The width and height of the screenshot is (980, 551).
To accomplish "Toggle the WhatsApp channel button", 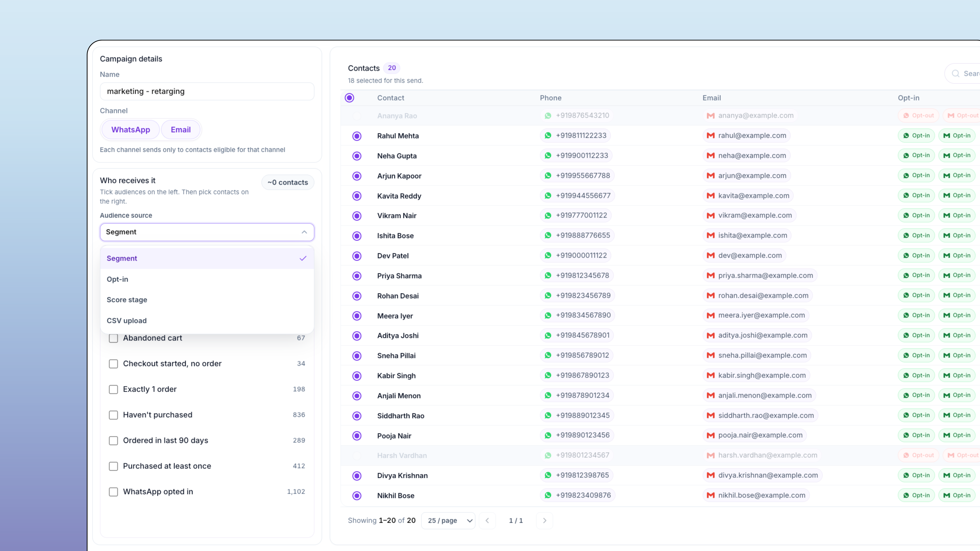I will (131, 130).
